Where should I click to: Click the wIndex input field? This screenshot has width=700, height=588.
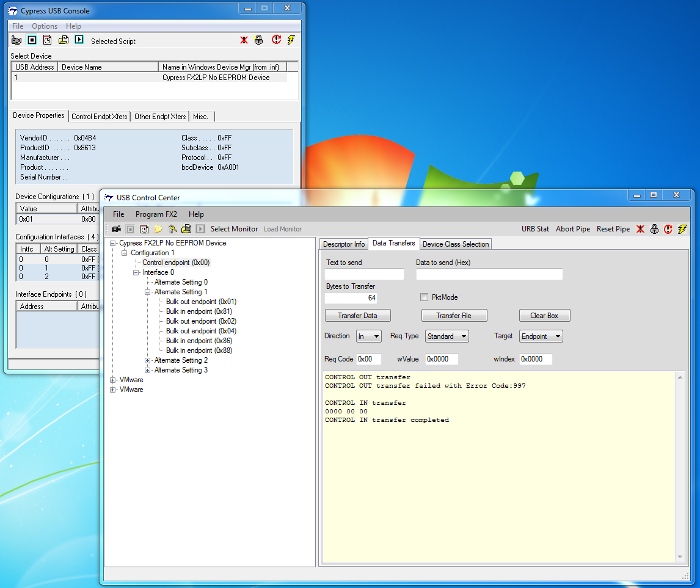click(x=536, y=358)
